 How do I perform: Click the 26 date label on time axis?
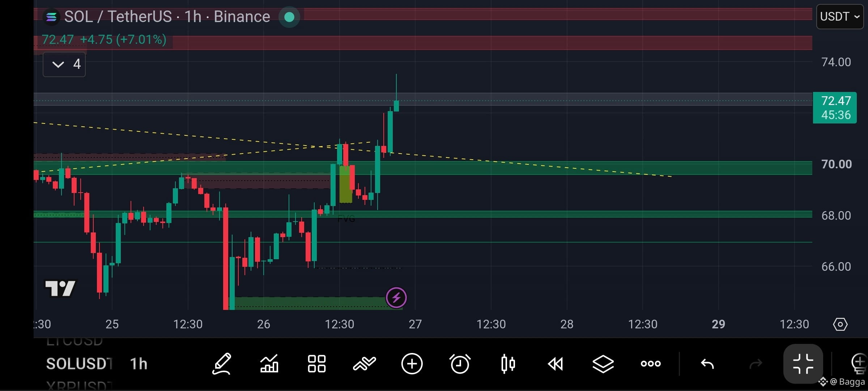tap(263, 324)
